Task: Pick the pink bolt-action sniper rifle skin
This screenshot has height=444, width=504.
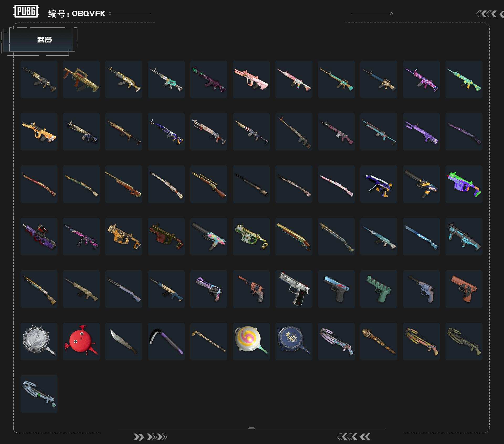Action: click(x=336, y=184)
